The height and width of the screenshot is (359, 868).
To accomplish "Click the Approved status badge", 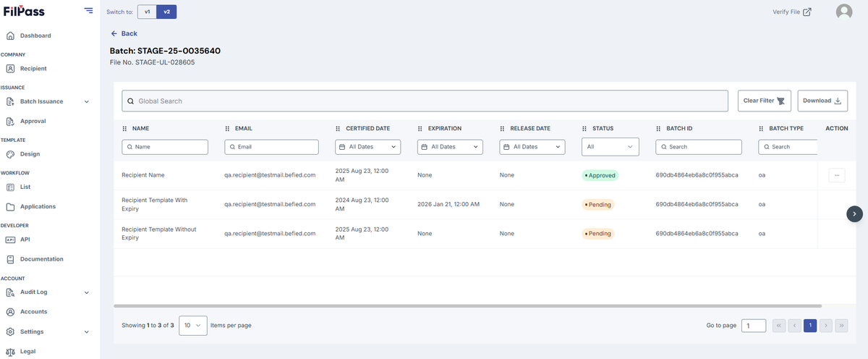I will [600, 176].
